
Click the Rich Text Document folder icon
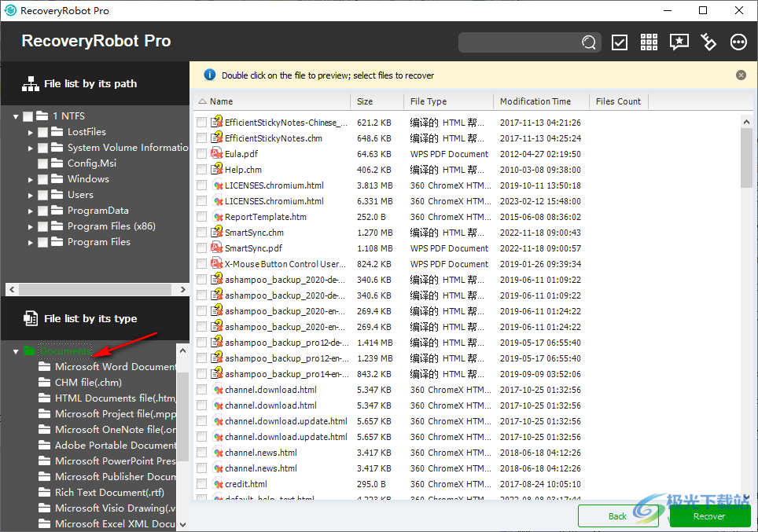coord(45,493)
